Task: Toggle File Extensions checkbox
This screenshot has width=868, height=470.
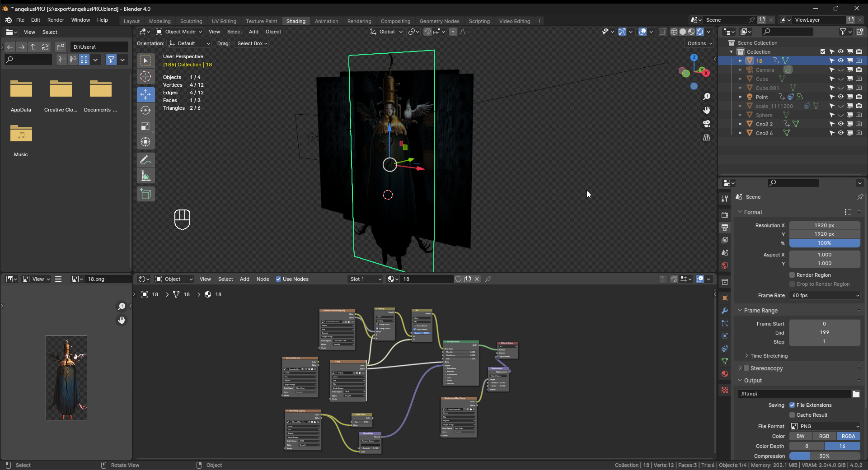Action: pos(792,405)
